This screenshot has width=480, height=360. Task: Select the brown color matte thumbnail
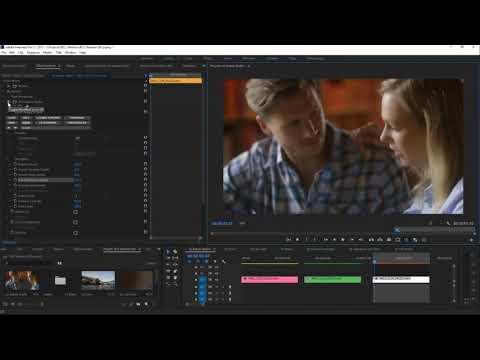point(136,281)
